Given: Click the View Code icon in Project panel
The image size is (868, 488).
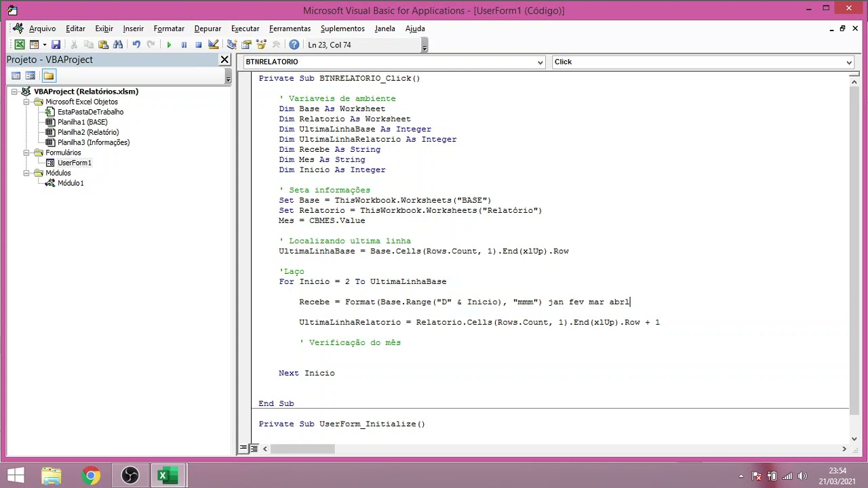Looking at the screenshot, I should 16,76.
